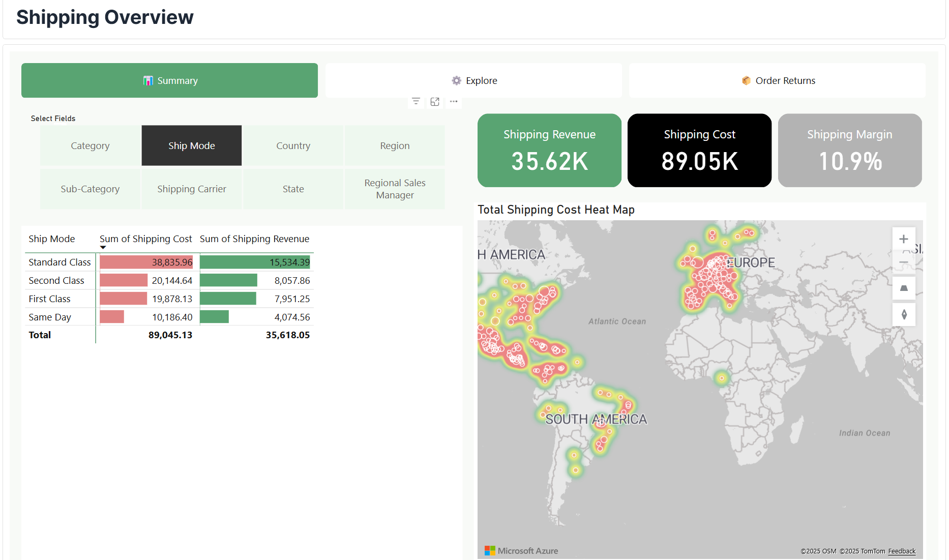Select the Category field

pyautogui.click(x=90, y=145)
